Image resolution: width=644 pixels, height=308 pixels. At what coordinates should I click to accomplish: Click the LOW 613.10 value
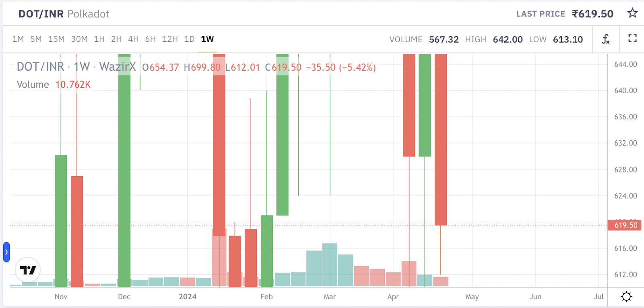pos(568,39)
